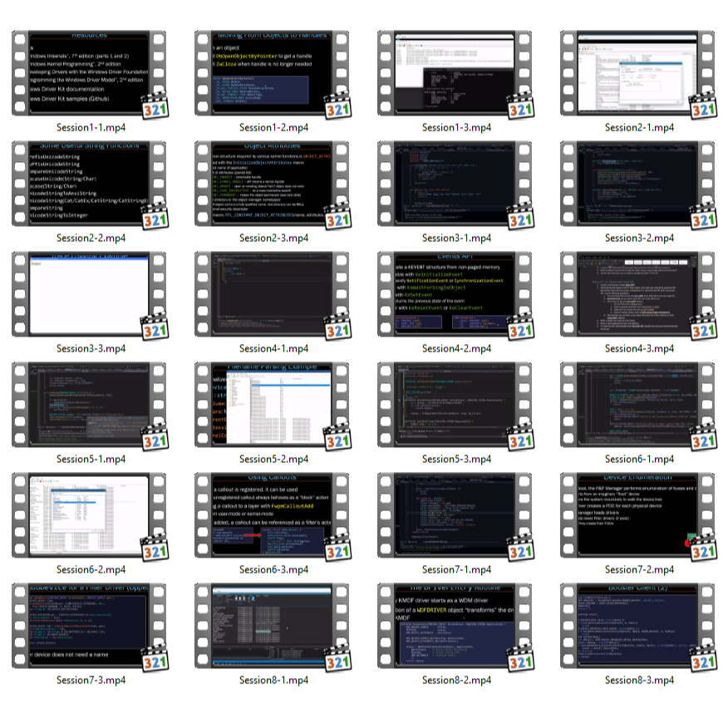Click the file name text Session5-3.mp4
Viewport: 728px width, 728px height.
click(457, 460)
